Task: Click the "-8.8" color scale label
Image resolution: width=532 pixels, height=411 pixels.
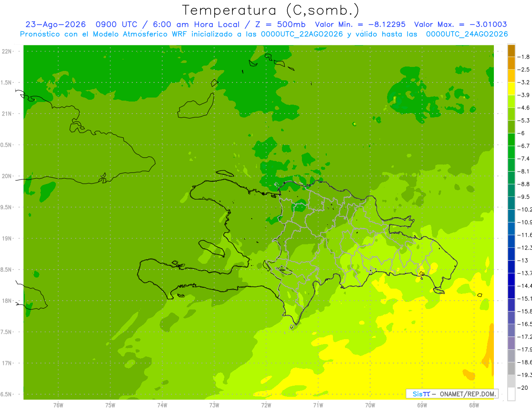Action: tap(524, 184)
